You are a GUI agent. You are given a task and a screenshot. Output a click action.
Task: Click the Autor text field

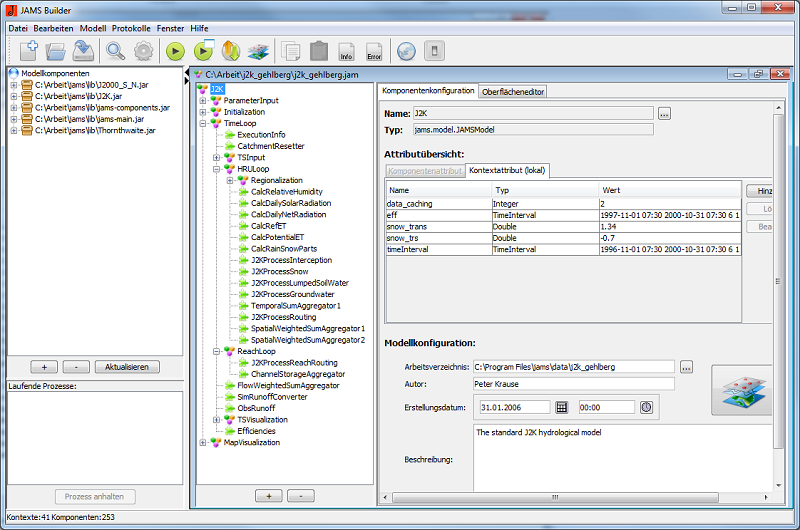pyautogui.click(x=572, y=383)
